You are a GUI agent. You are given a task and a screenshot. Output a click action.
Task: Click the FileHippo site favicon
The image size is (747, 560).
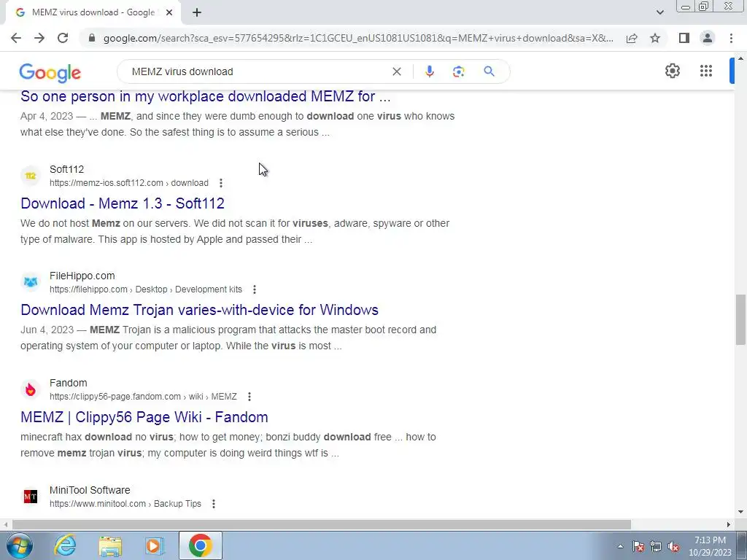tap(31, 282)
